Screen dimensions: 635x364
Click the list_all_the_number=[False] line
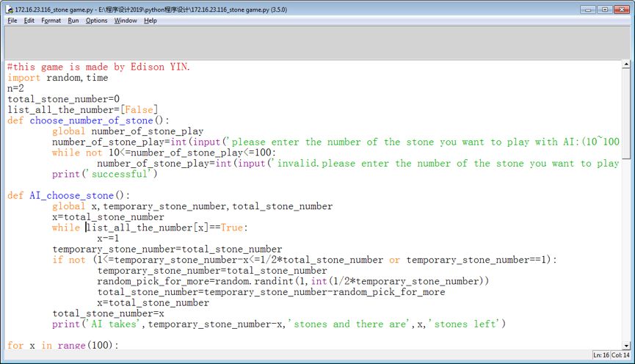tap(83, 110)
